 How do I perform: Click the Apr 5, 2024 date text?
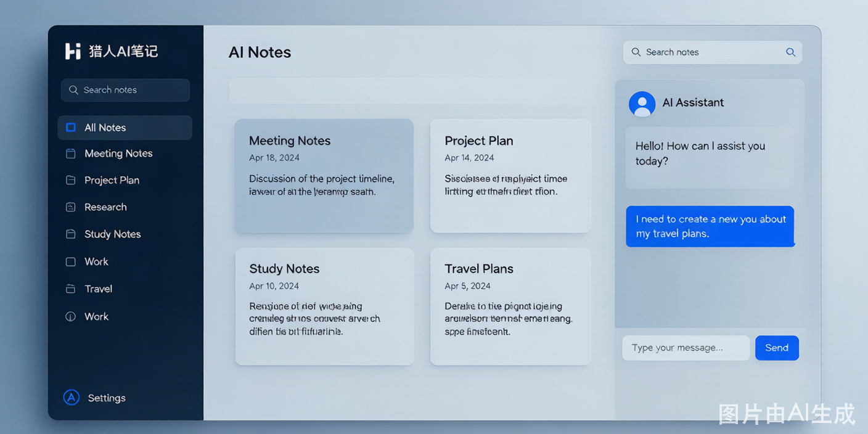click(x=467, y=286)
